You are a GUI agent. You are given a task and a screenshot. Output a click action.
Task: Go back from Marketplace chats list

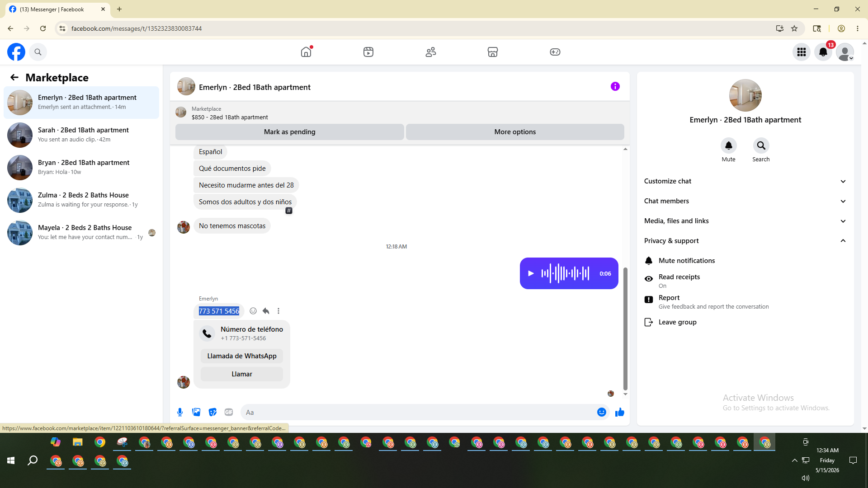pyautogui.click(x=14, y=77)
